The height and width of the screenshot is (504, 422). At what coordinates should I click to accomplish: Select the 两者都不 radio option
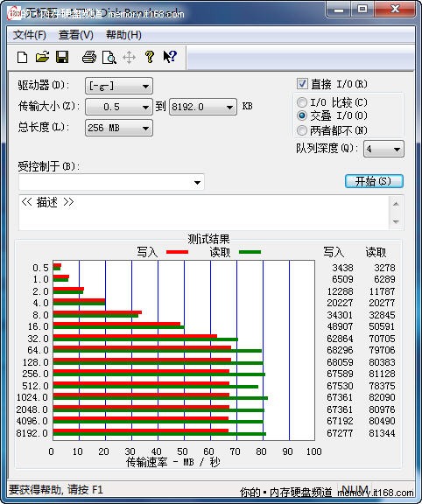(x=302, y=130)
